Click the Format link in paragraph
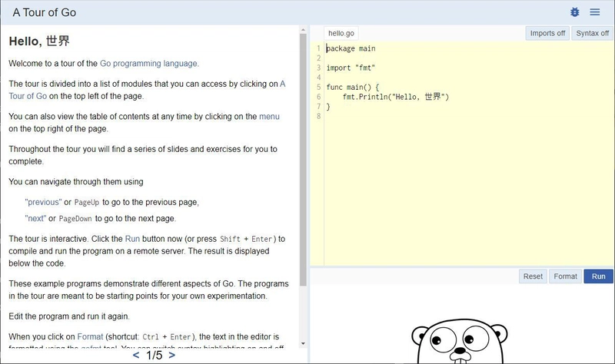The image size is (615, 364). coord(90,336)
